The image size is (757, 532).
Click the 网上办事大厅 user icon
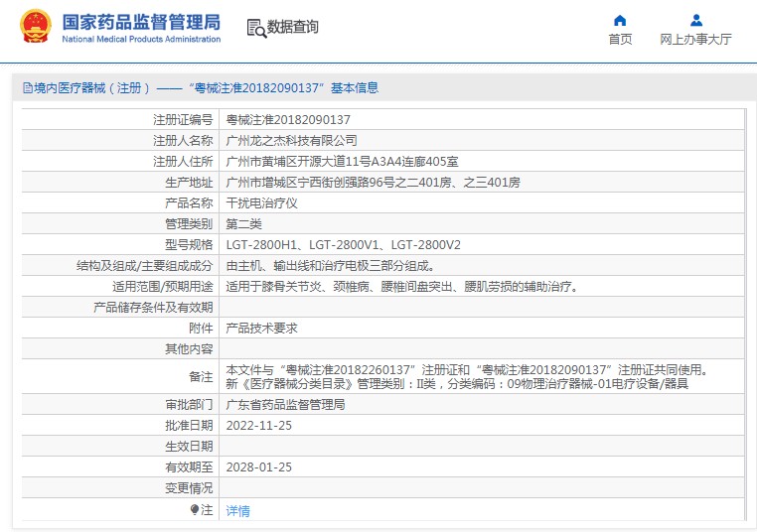696,20
